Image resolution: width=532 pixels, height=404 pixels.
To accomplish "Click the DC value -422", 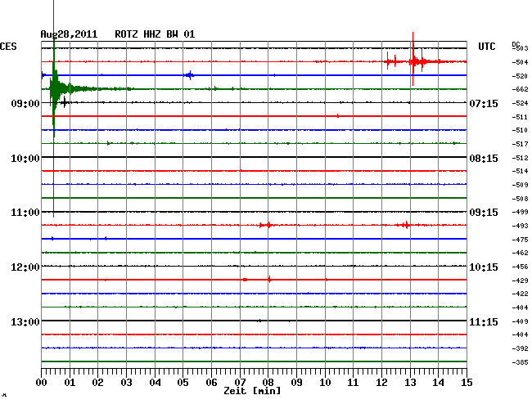I will pos(520,294).
